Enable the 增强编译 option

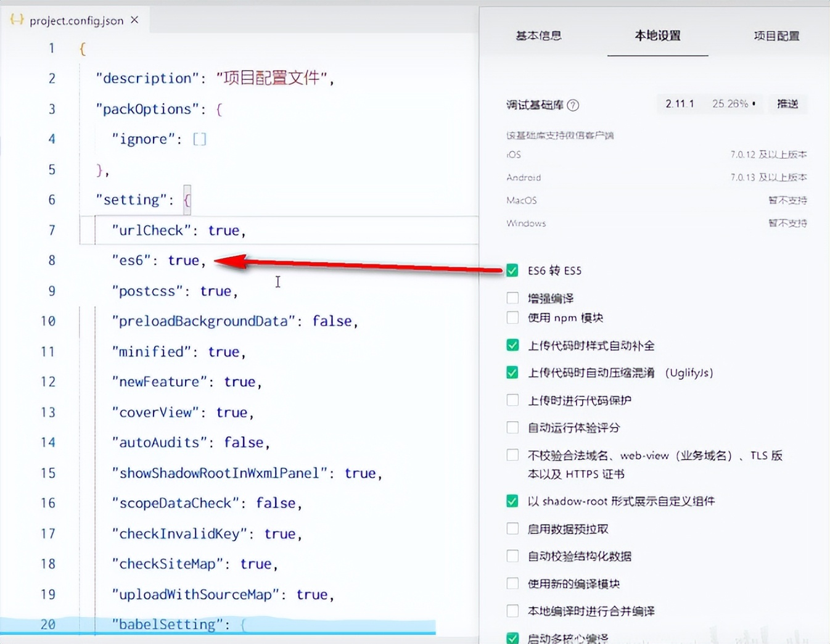pyautogui.click(x=512, y=297)
